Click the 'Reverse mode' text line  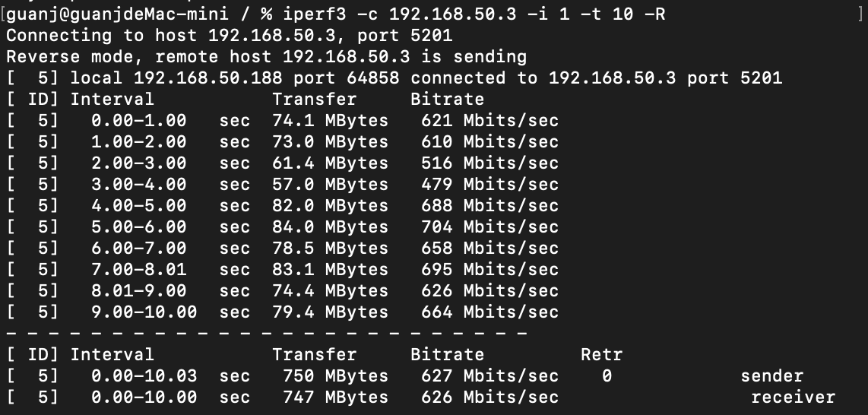266,56
